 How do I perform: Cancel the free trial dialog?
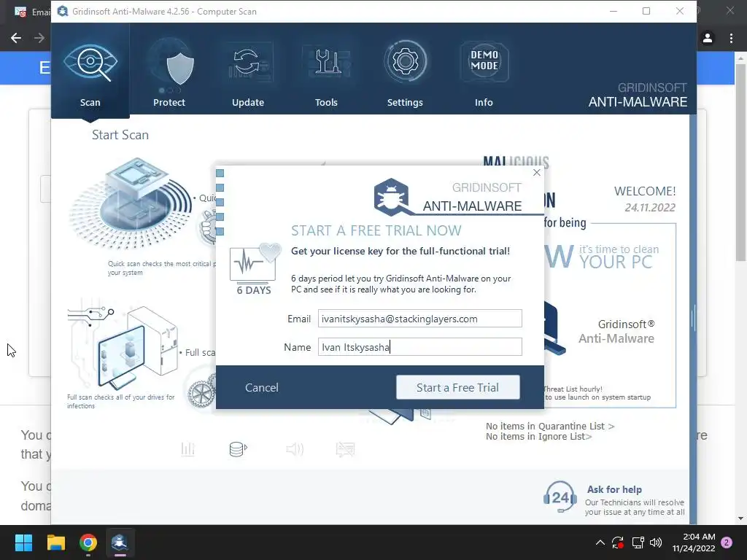(x=262, y=388)
